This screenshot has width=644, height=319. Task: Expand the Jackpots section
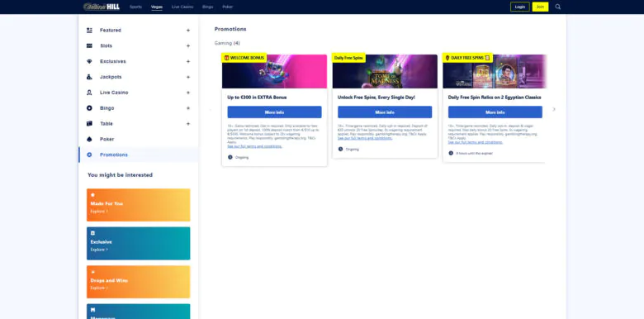(188, 77)
